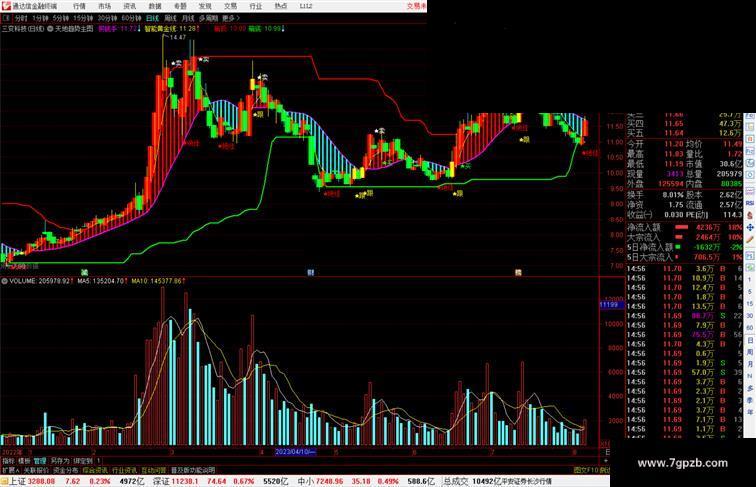This screenshot has height=487, width=756.
Task: Click the 2023/04/10 date marker on timeline
Action: [295, 452]
